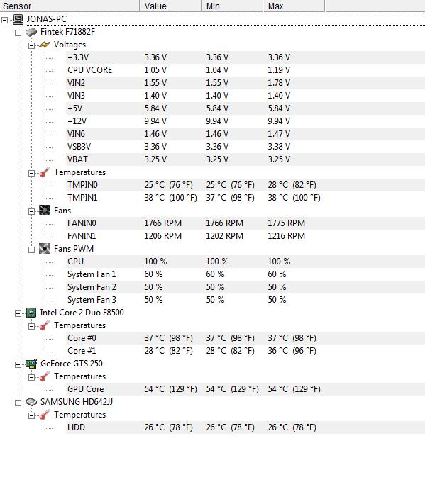Screen dimensions: 425x504
Task: Select the Intel Core 2 Duo CPU icon
Action: [31, 313]
